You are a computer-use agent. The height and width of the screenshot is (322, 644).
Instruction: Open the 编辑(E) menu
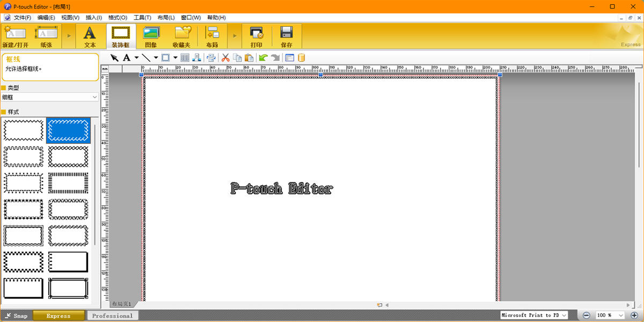pos(46,18)
